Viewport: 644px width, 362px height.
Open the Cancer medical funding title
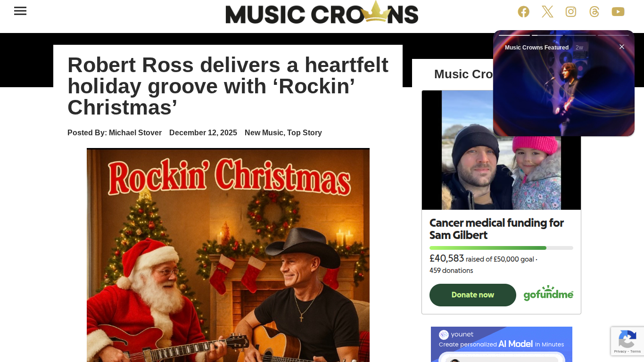pyautogui.click(x=496, y=229)
